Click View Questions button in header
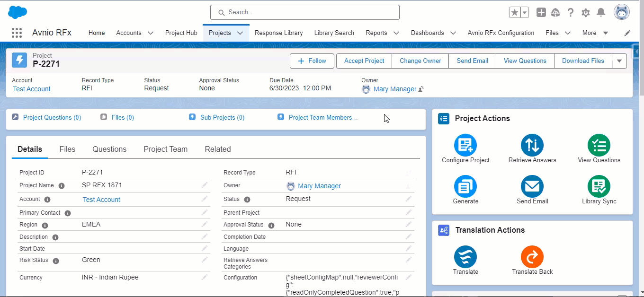 [x=525, y=61]
